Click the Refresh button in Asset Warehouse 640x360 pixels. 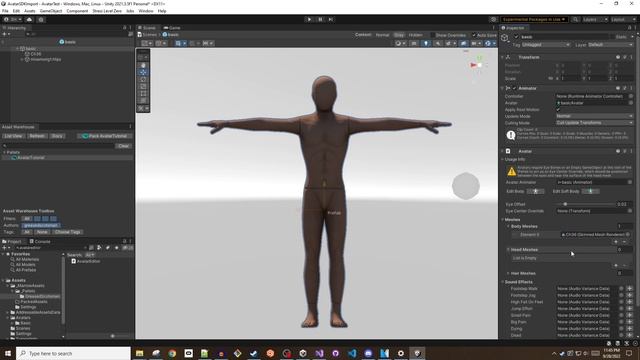click(x=37, y=136)
